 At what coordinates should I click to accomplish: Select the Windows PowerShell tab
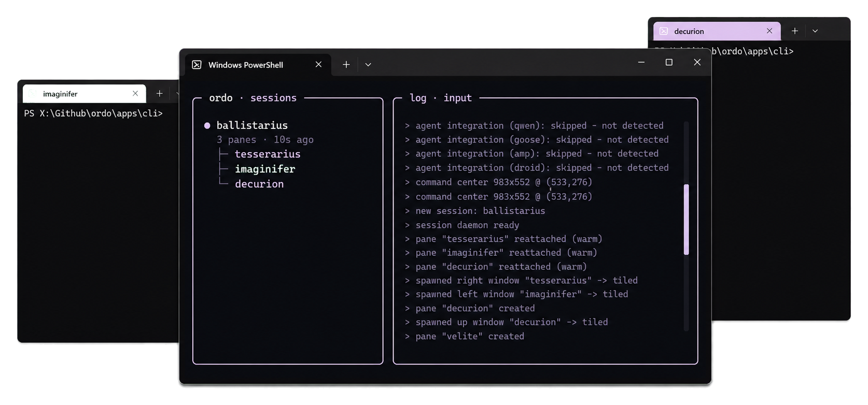tap(258, 65)
